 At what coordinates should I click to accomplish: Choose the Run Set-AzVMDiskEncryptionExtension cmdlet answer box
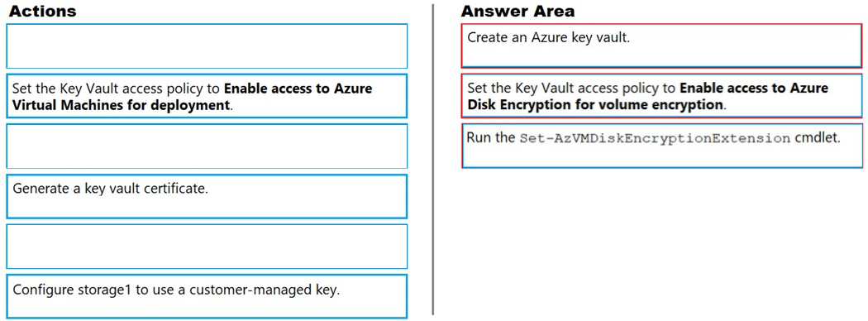661,146
